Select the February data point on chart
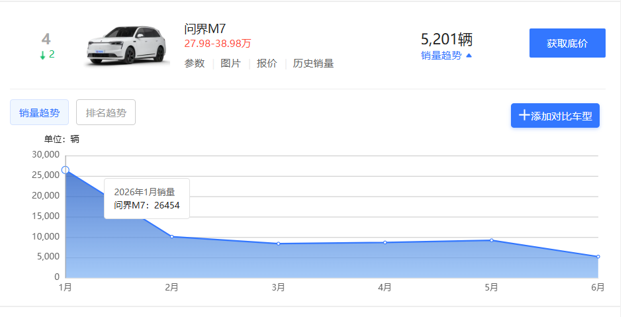 171,236
